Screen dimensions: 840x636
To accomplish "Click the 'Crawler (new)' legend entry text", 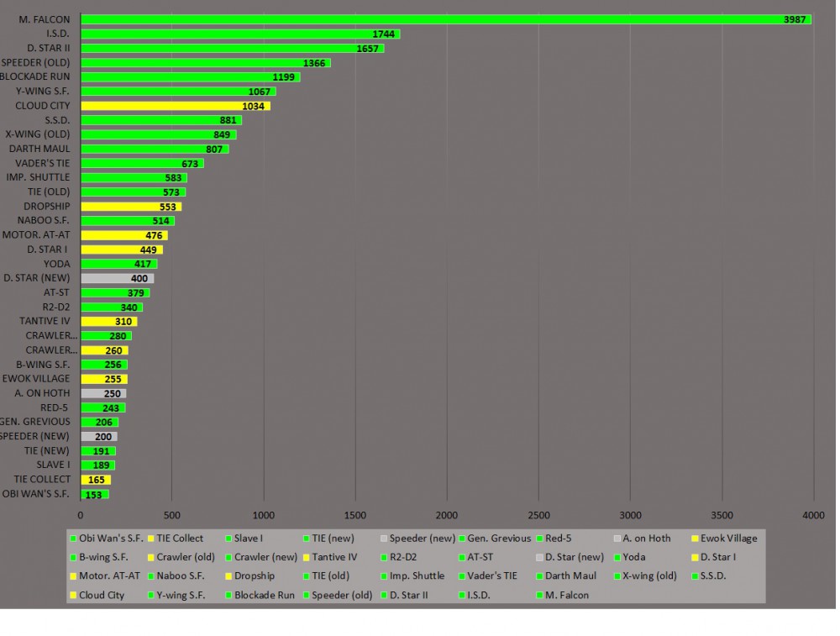I will pos(265,557).
